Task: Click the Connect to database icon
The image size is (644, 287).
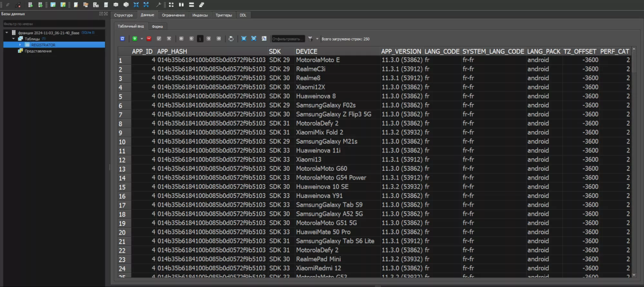Action: click(8, 5)
